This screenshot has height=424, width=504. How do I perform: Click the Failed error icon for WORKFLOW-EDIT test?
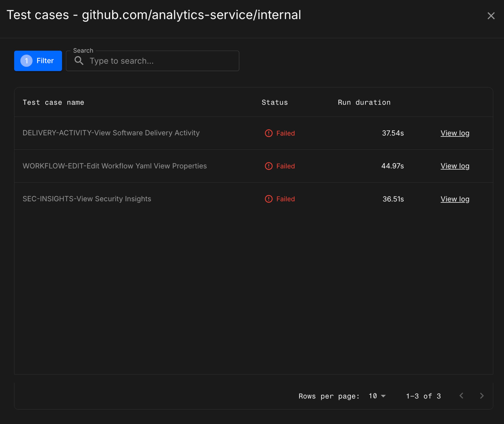(x=269, y=166)
